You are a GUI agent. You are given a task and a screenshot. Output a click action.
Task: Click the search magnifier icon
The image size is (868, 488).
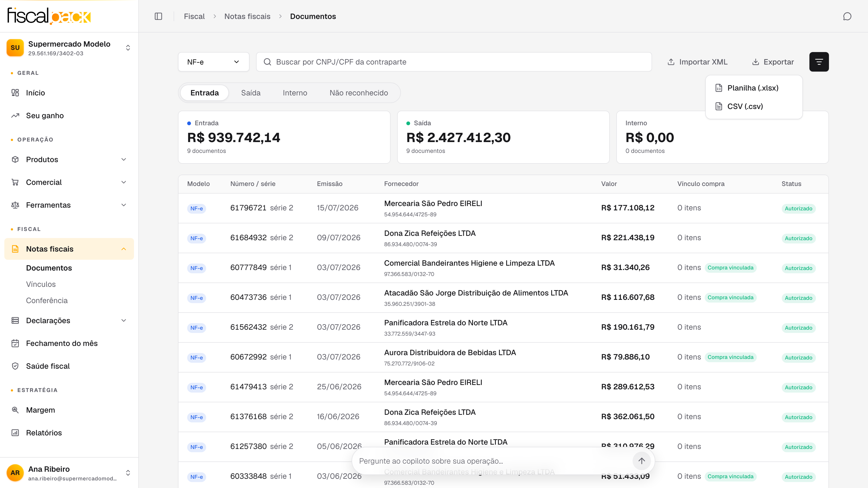pyautogui.click(x=267, y=62)
